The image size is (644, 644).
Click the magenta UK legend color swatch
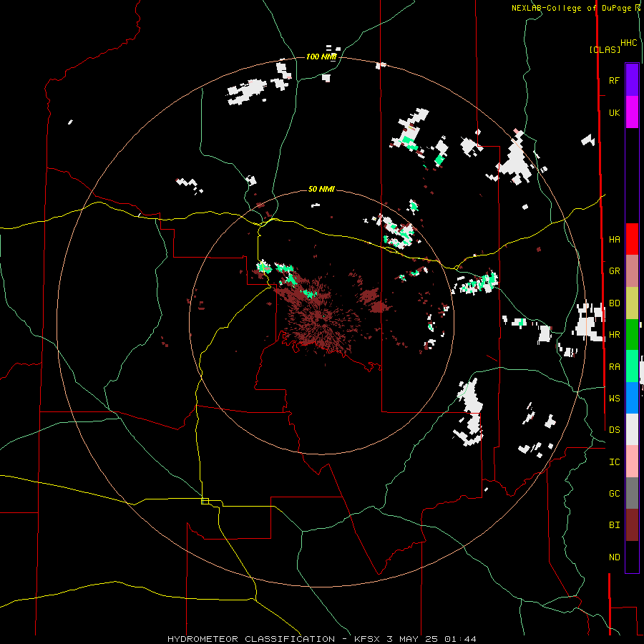tap(632, 112)
